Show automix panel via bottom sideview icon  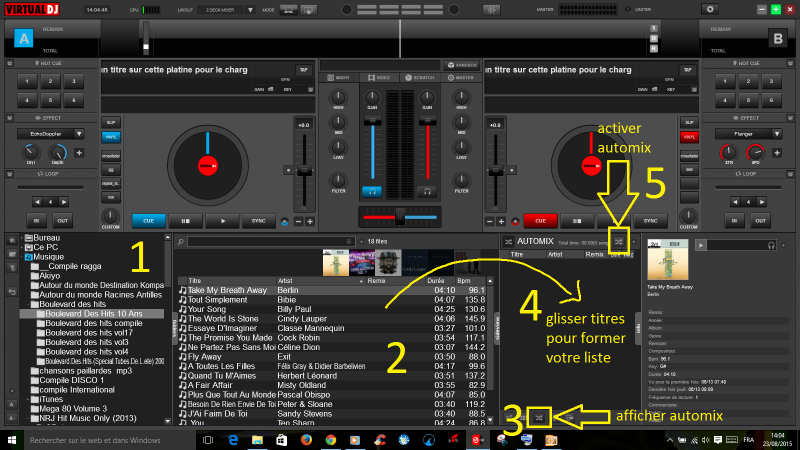pyautogui.click(x=539, y=418)
